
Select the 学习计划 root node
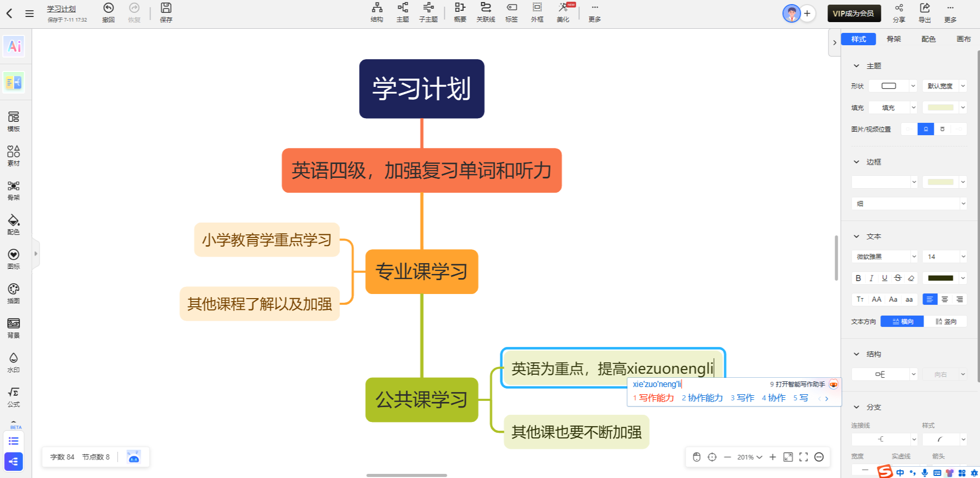[422, 89]
